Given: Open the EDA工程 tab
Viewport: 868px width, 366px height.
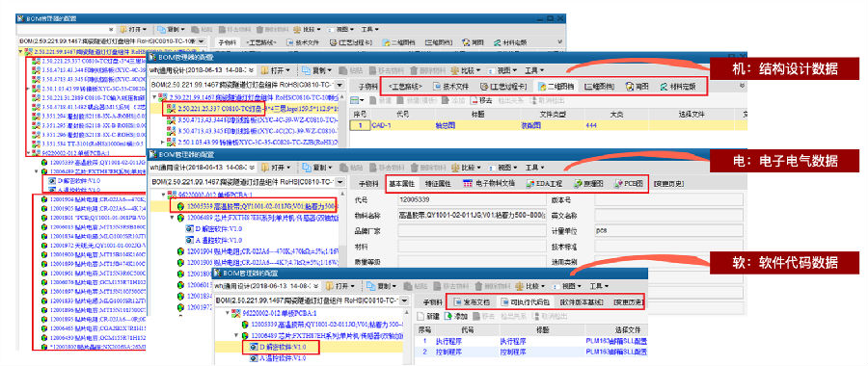Looking at the screenshot, I should click(545, 184).
